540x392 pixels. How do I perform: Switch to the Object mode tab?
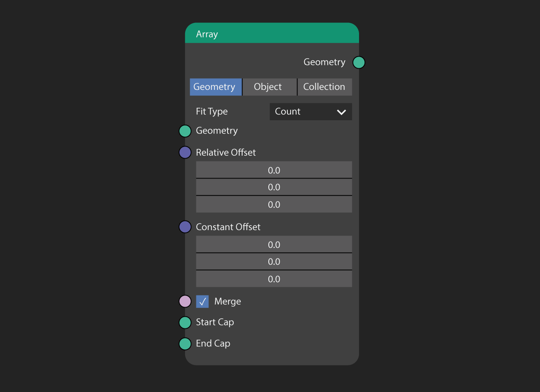pyautogui.click(x=270, y=87)
